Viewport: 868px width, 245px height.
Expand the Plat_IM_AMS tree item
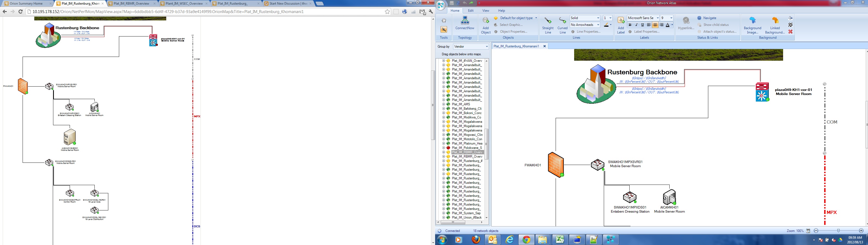click(444, 104)
